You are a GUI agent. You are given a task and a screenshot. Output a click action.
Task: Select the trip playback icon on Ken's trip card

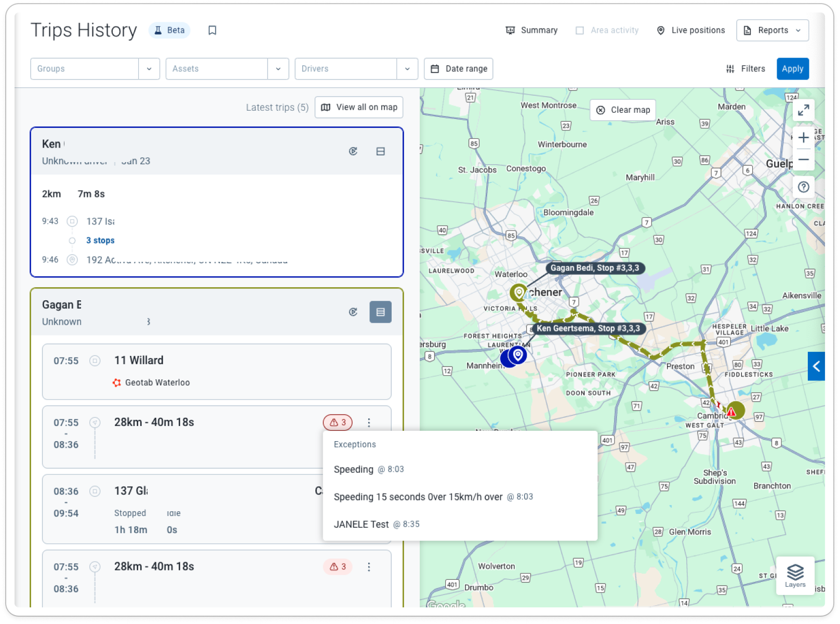point(354,151)
